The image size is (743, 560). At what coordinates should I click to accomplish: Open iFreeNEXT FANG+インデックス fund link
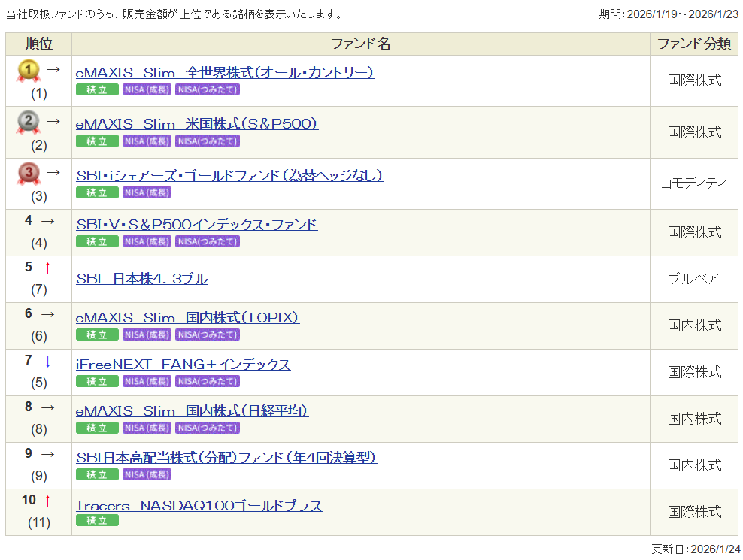[183, 365]
